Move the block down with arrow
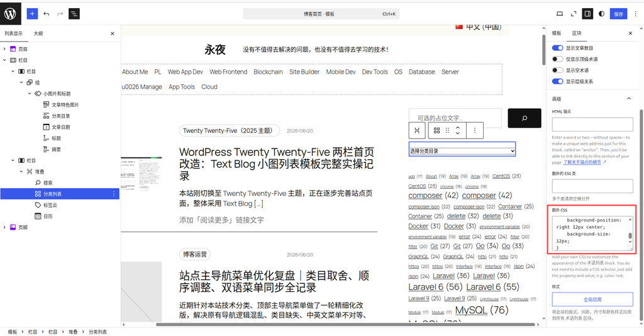 tap(458, 134)
